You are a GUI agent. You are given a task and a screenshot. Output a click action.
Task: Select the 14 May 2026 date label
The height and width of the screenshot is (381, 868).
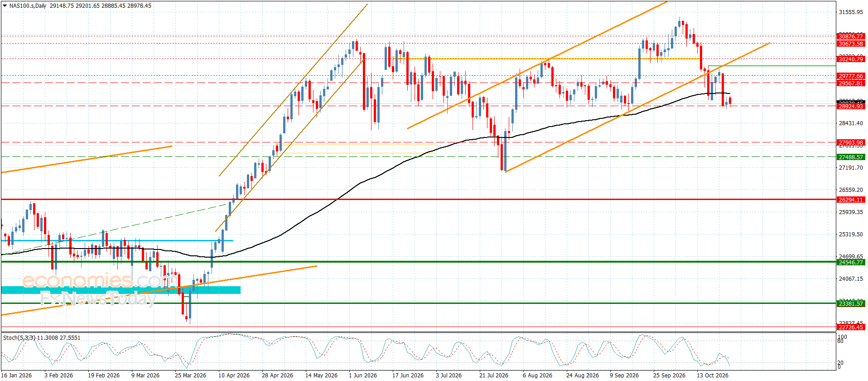(321, 376)
